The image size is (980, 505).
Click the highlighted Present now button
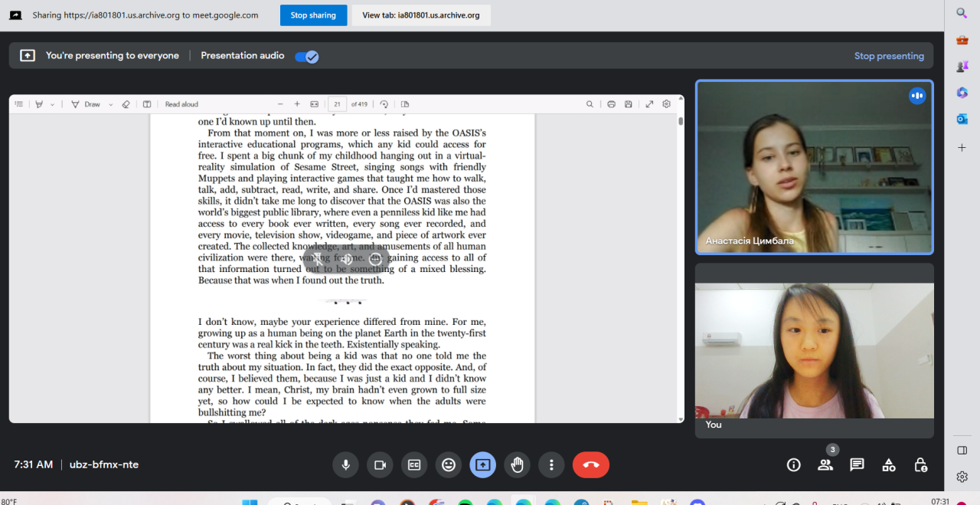(482, 464)
